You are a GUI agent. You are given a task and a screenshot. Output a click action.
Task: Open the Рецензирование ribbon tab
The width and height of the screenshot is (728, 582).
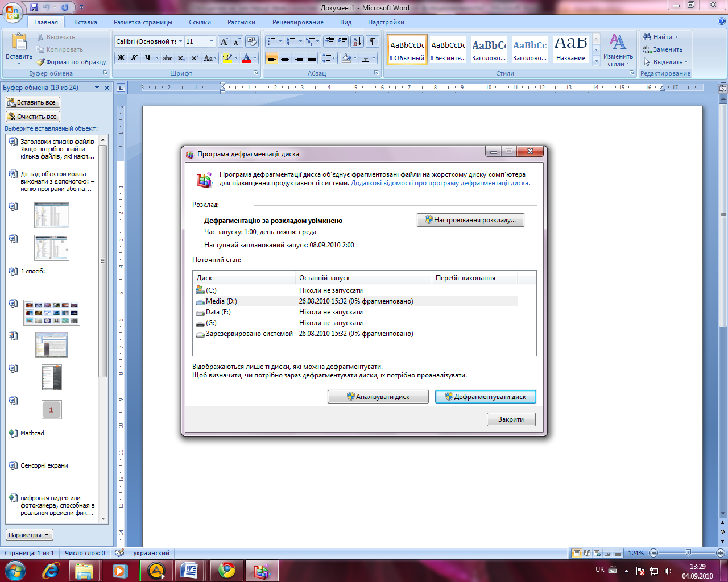point(298,22)
